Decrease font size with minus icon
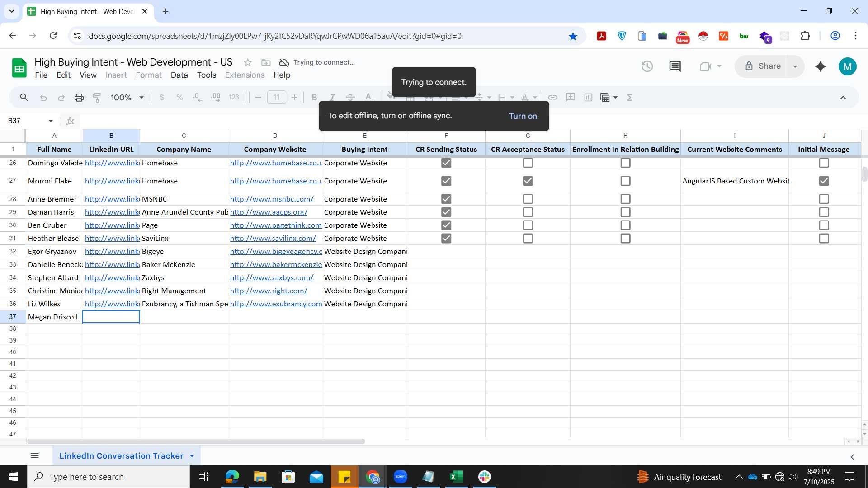This screenshot has width=868, height=488. [258, 97]
